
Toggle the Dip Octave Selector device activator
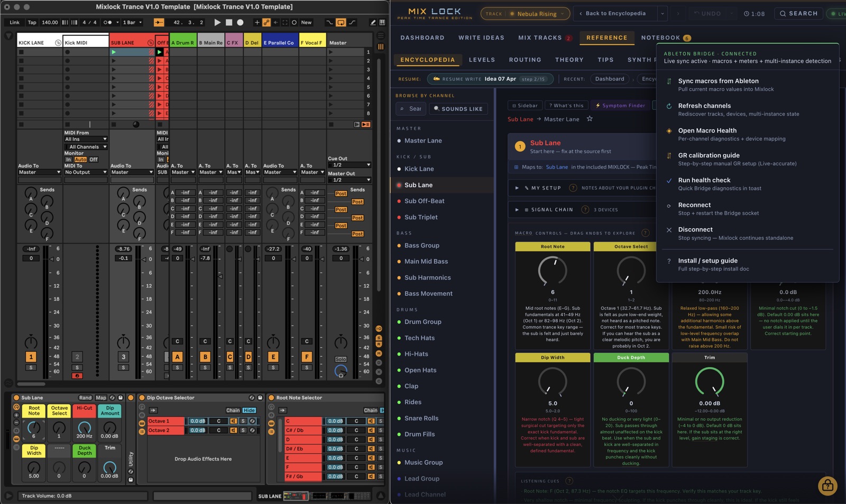(142, 398)
